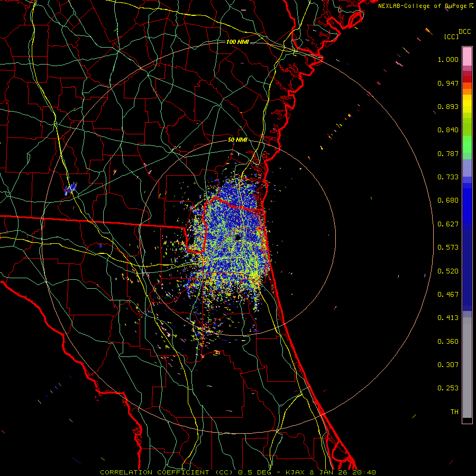
Task: Click the 1.000 value on the color scale
Action: 448,59
